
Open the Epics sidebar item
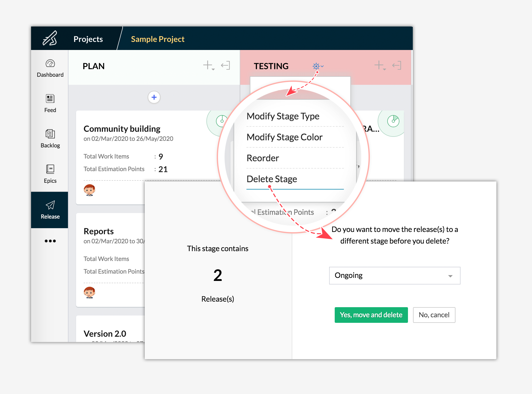pos(50,169)
